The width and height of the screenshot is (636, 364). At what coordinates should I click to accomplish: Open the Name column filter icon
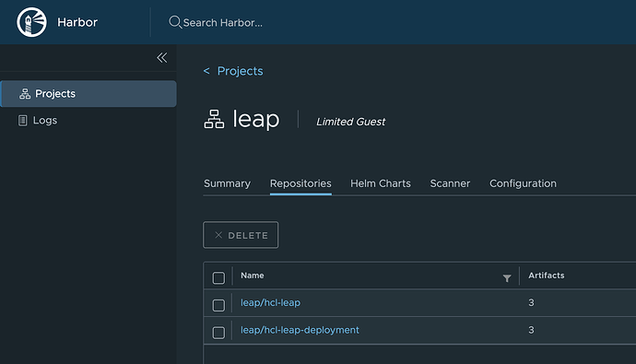(507, 278)
